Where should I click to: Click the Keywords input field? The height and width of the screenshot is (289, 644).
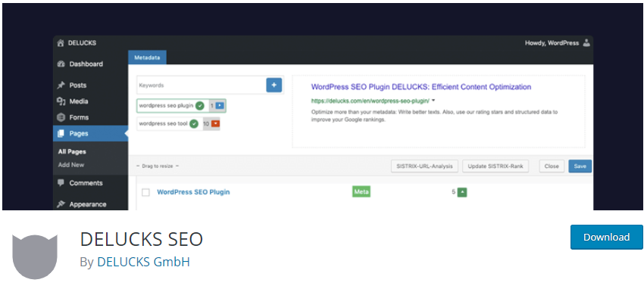tap(202, 85)
